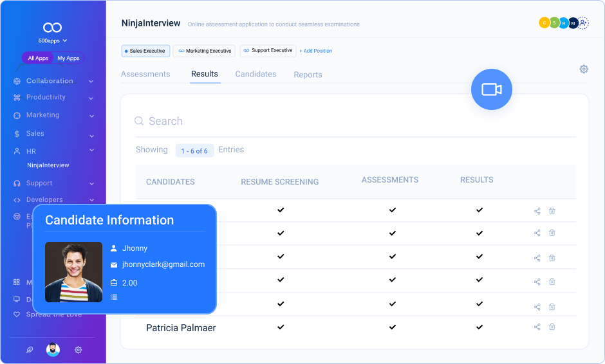Click the Add Position link
The image size is (605, 364).
[316, 51]
